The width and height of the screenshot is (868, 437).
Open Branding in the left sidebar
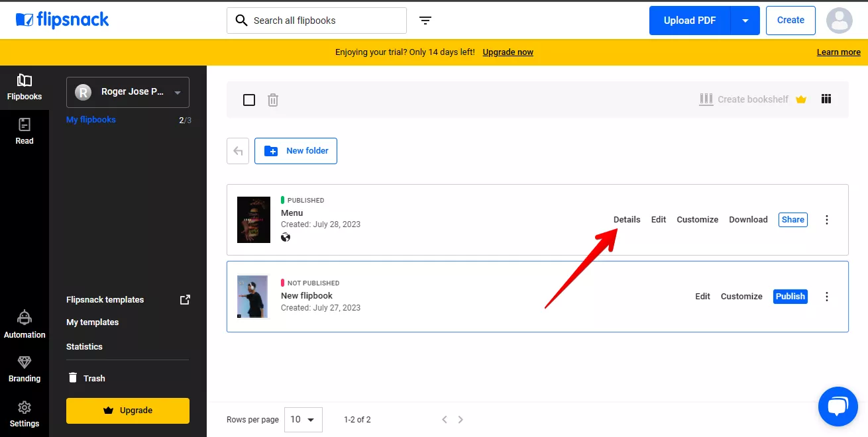pyautogui.click(x=25, y=369)
